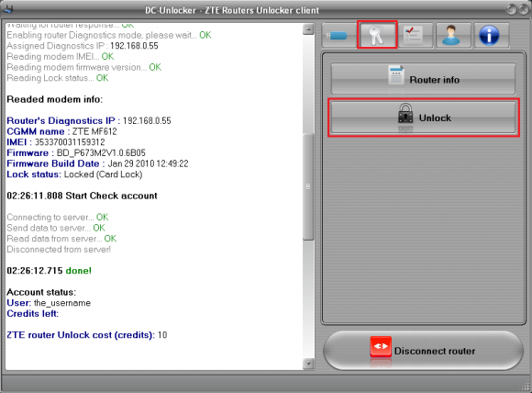Click the 02:26:12.715 done! line
This screenshot has width=532, height=393.
coord(50,271)
